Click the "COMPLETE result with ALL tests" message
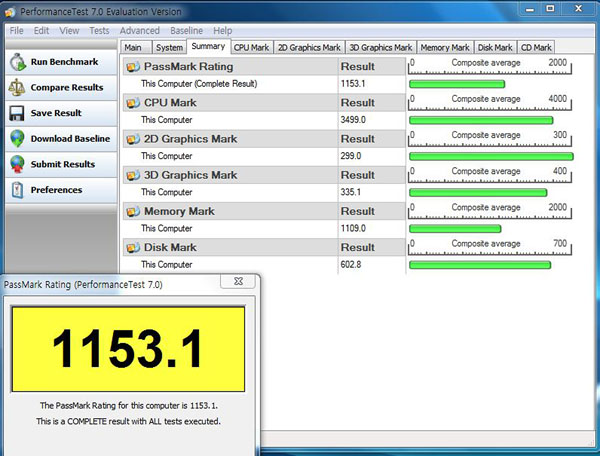 pyautogui.click(x=128, y=422)
